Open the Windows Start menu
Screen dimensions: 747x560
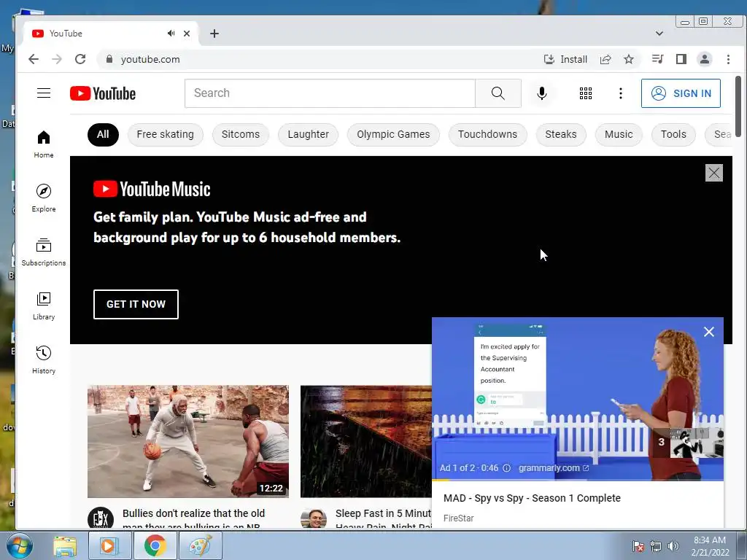click(x=19, y=545)
